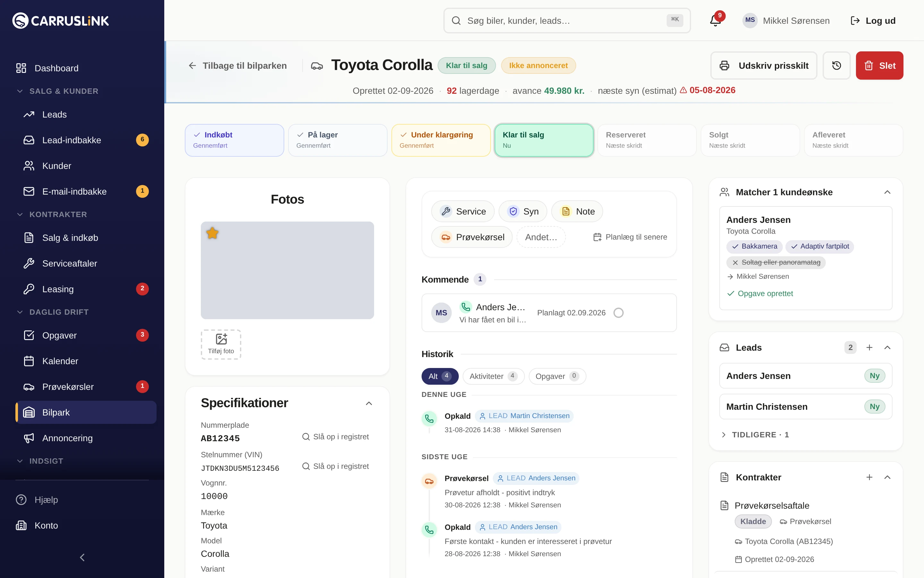Screen dimensions: 924x578
Task: Select the Solgt status step
Action: tap(750, 140)
